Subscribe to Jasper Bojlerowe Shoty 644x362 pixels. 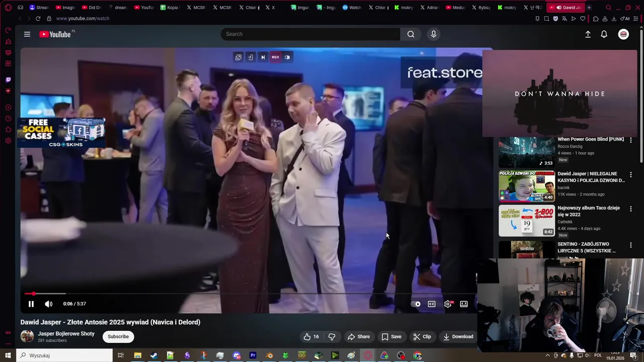(118, 337)
